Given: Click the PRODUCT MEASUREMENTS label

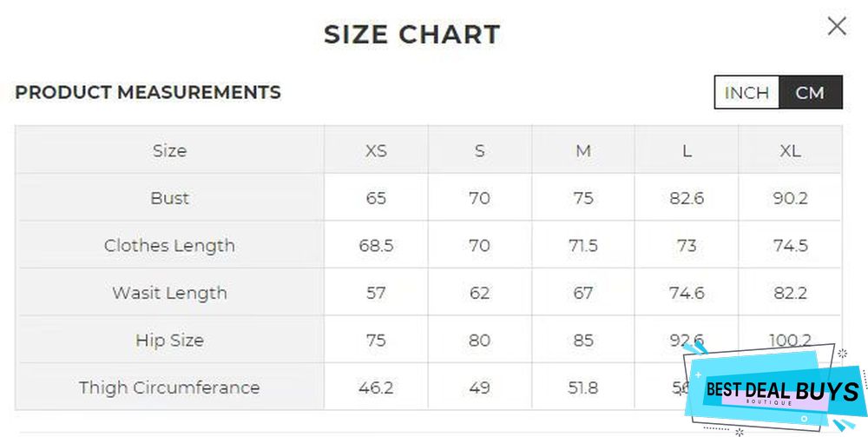Looking at the screenshot, I should tap(148, 92).
